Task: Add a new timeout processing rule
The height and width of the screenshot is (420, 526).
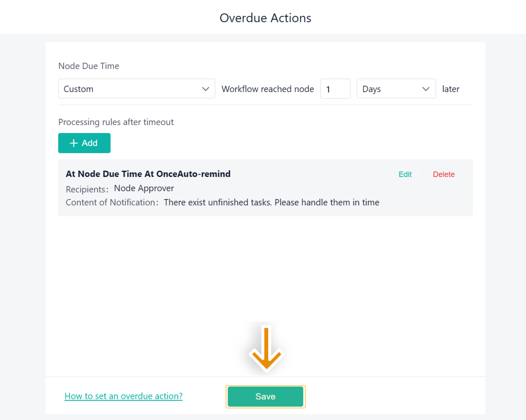Action: point(84,143)
